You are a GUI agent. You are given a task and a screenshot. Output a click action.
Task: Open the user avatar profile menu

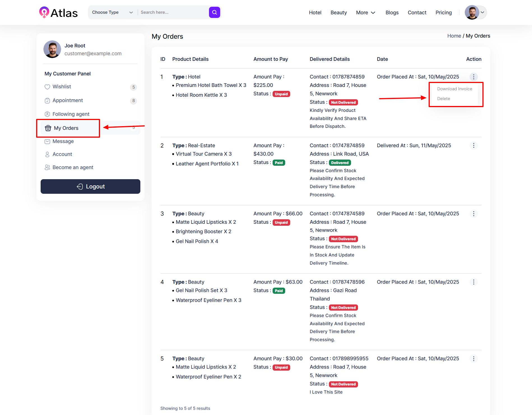click(x=475, y=12)
